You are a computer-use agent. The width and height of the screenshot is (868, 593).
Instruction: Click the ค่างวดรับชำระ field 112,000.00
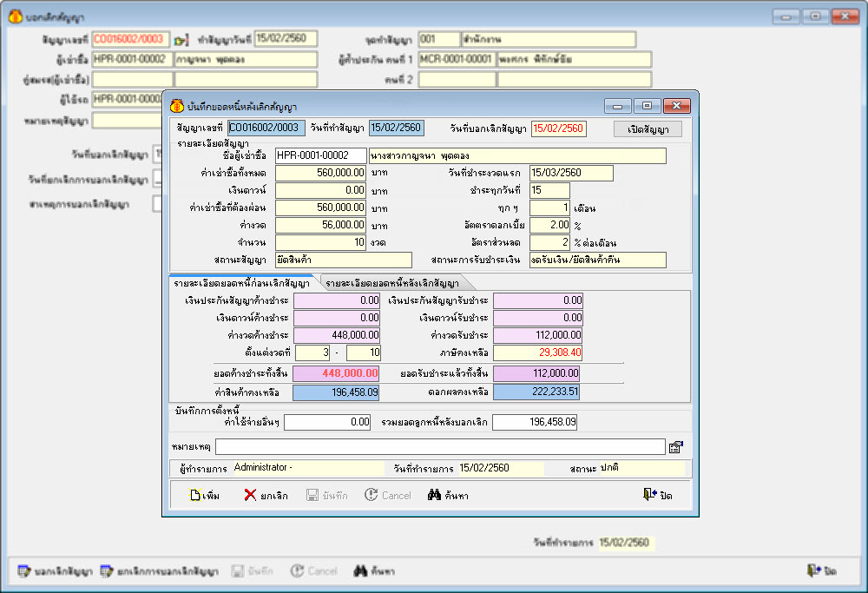[x=538, y=335]
